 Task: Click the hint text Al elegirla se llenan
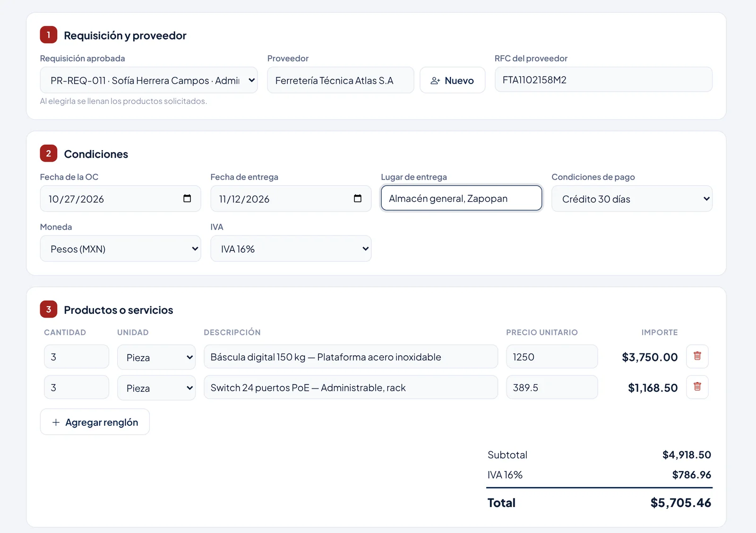point(123,101)
